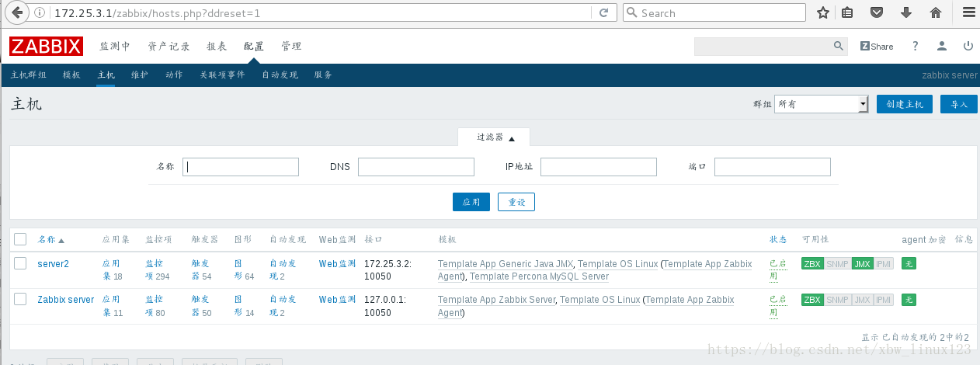
Task: Focus the IP地址 filter input field
Action: click(x=599, y=167)
